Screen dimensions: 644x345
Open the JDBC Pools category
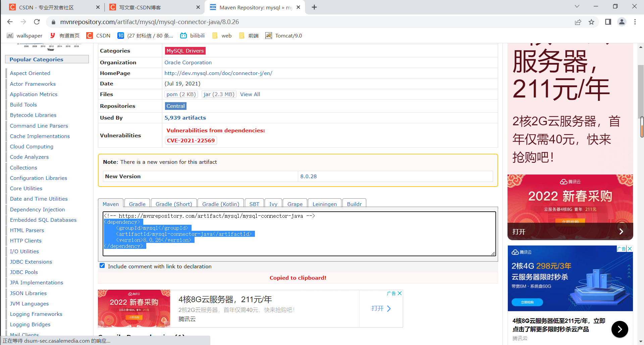(24, 272)
